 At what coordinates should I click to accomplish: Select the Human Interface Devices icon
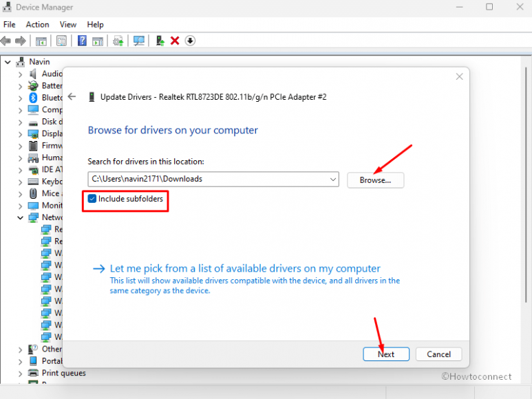click(x=33, y=158)
